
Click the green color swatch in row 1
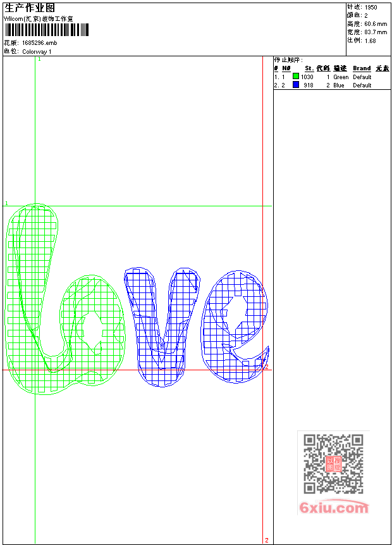click(296, 76)
